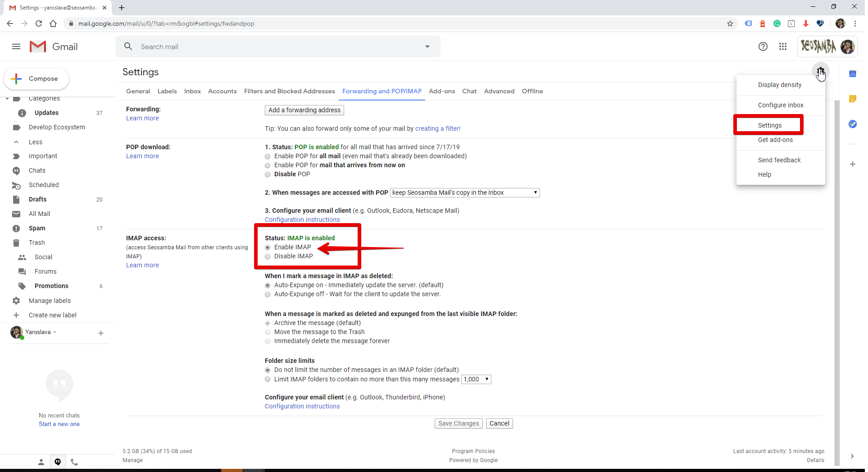The height and width of the screenshot is (472, 868).
Task: Choose Limit IMAP folders message count
Action: click(x=268, y=379)
